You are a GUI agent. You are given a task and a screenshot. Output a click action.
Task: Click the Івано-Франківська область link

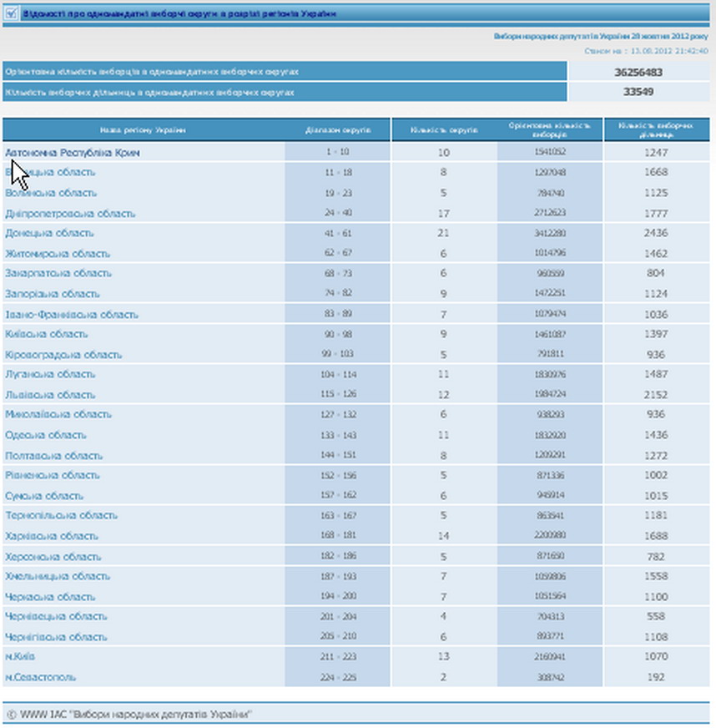72,315
